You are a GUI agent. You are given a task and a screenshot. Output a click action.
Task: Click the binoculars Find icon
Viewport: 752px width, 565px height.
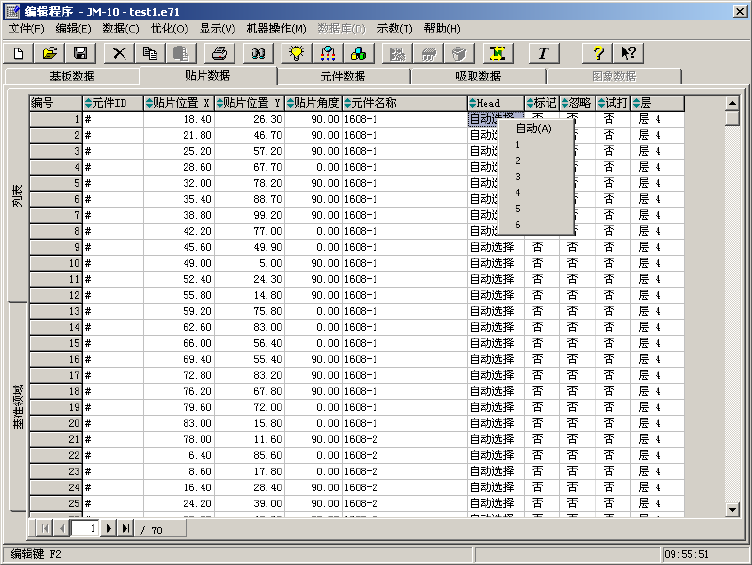point(258,53)
